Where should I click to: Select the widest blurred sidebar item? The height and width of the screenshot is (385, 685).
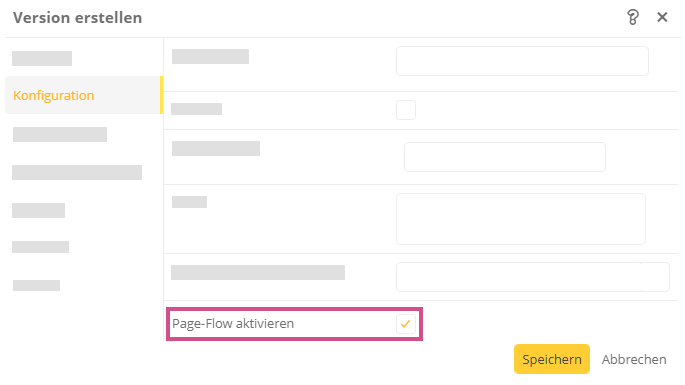click(x=77, y=172)
